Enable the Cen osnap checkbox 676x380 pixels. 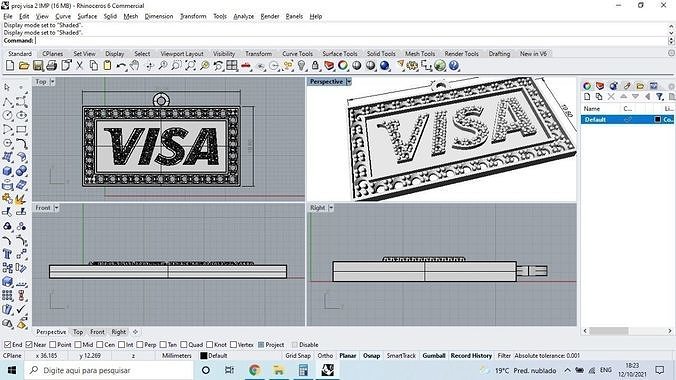point(100,345)
